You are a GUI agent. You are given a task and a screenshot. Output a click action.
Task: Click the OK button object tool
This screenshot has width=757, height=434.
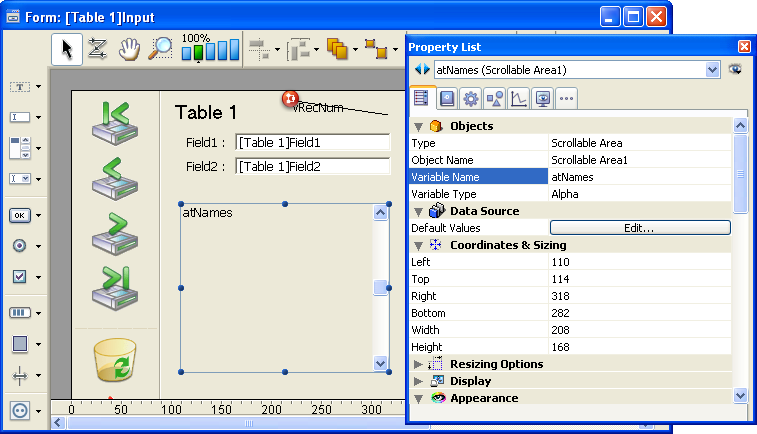pyautogui.click(x=19, y=215)
